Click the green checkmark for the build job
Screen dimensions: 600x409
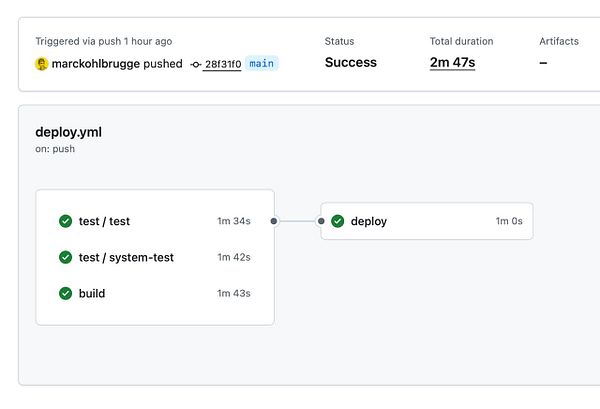coord(65,293)
